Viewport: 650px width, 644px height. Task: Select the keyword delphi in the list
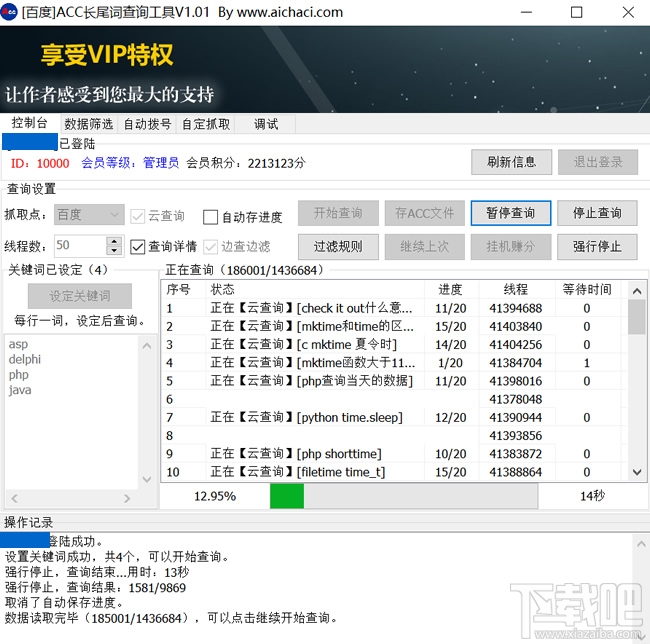pos(25,359)
